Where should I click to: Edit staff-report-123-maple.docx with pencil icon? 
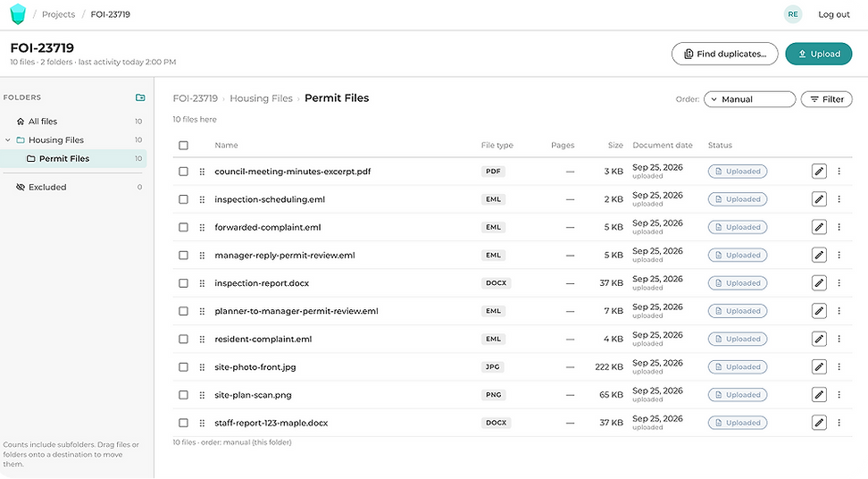point(819,423)
